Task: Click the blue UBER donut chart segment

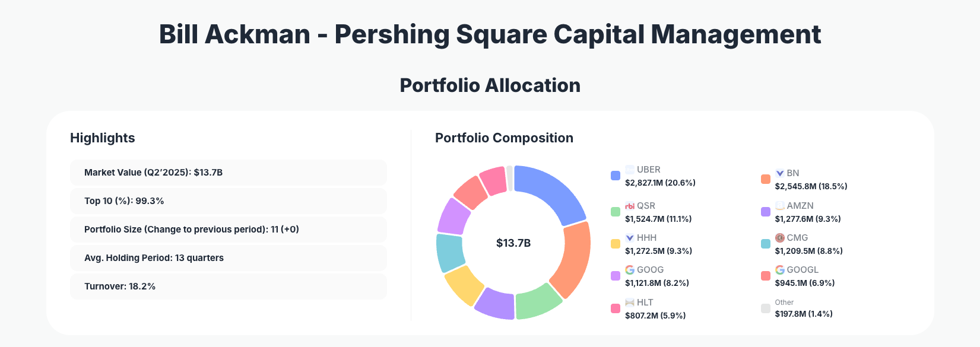Action: click(x=552, y=191)
